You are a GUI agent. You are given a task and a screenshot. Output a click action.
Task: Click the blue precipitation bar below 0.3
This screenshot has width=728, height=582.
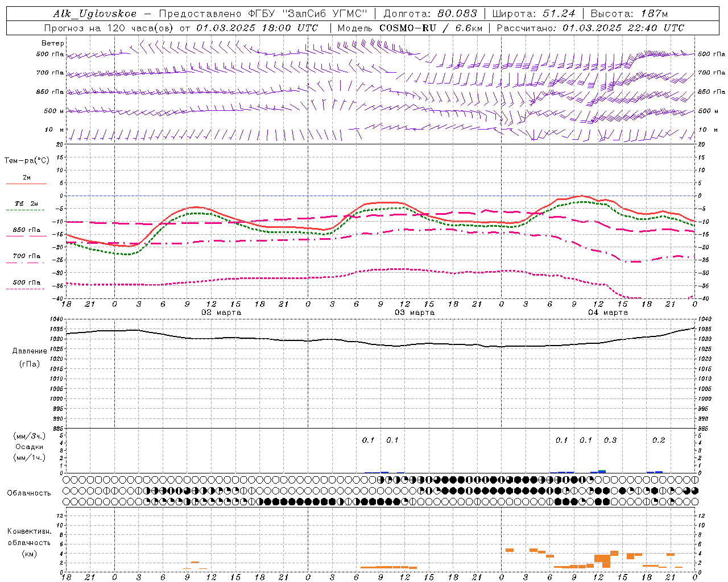click(601, 471)
